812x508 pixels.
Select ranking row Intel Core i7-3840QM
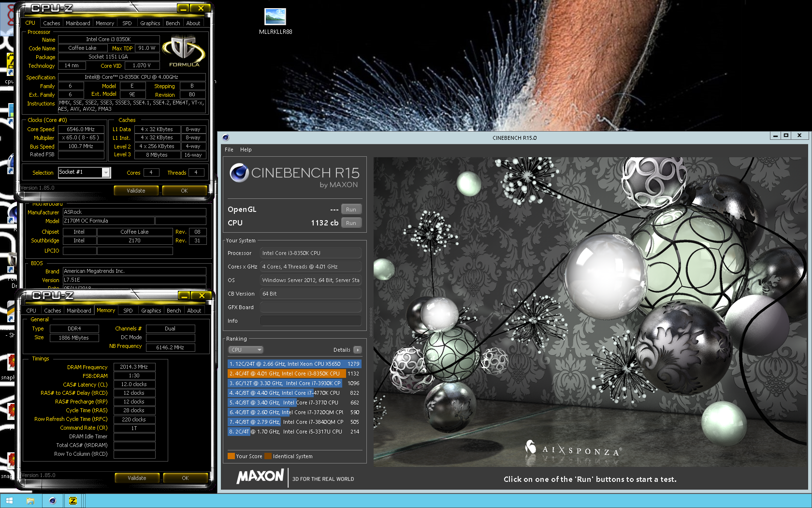(294, 422)
